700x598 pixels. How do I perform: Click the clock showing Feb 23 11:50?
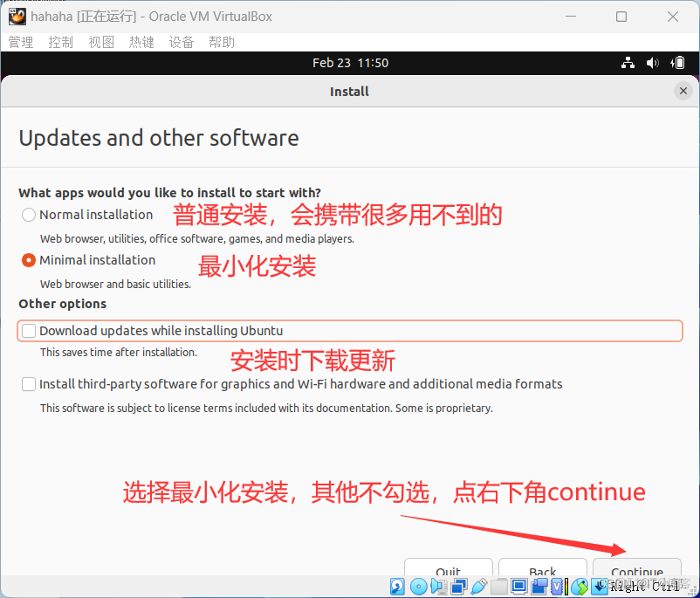click(350, 62)
